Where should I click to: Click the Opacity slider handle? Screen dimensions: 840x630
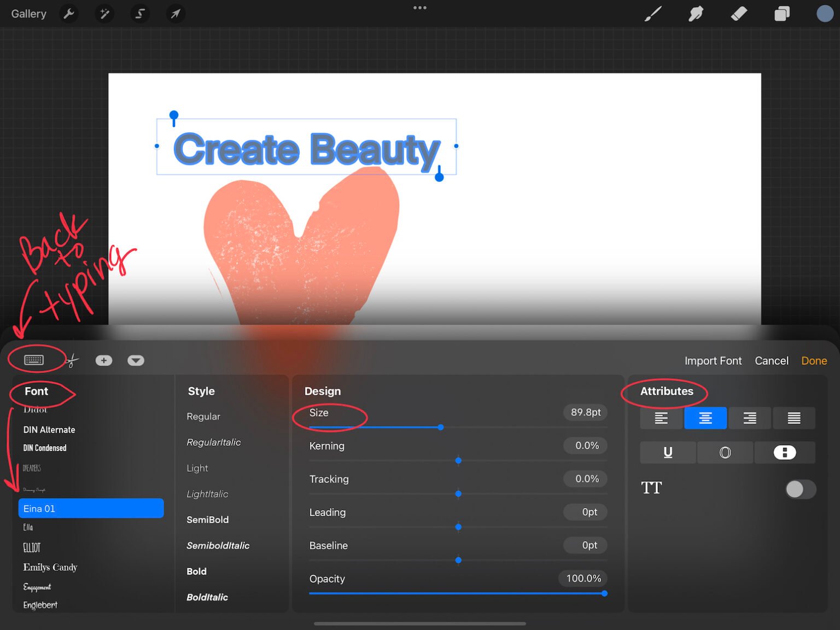(x=604, y=593)
